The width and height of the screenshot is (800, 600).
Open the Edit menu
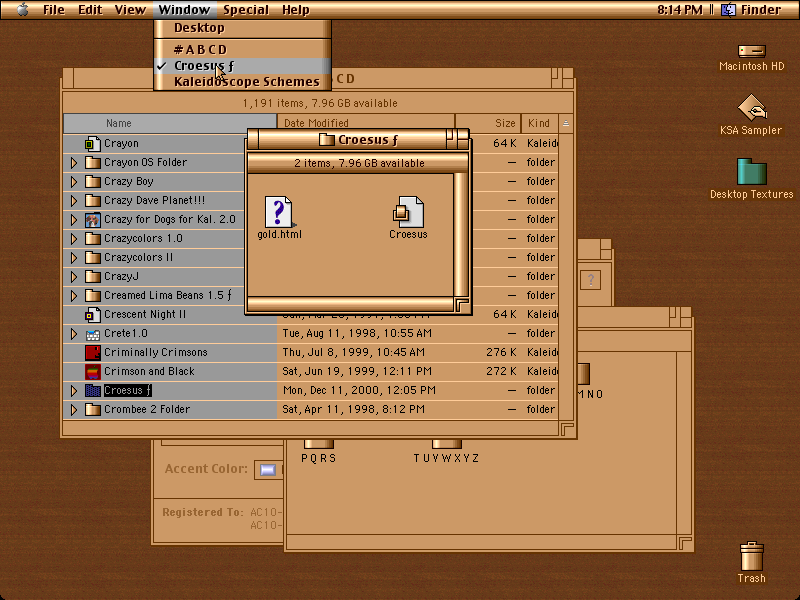90,10
